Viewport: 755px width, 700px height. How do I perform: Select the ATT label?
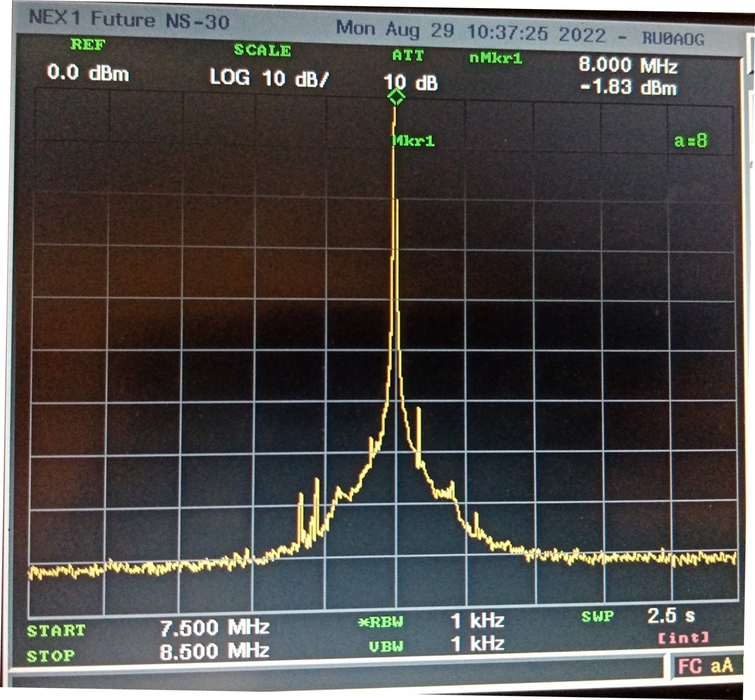click(408, 55)
